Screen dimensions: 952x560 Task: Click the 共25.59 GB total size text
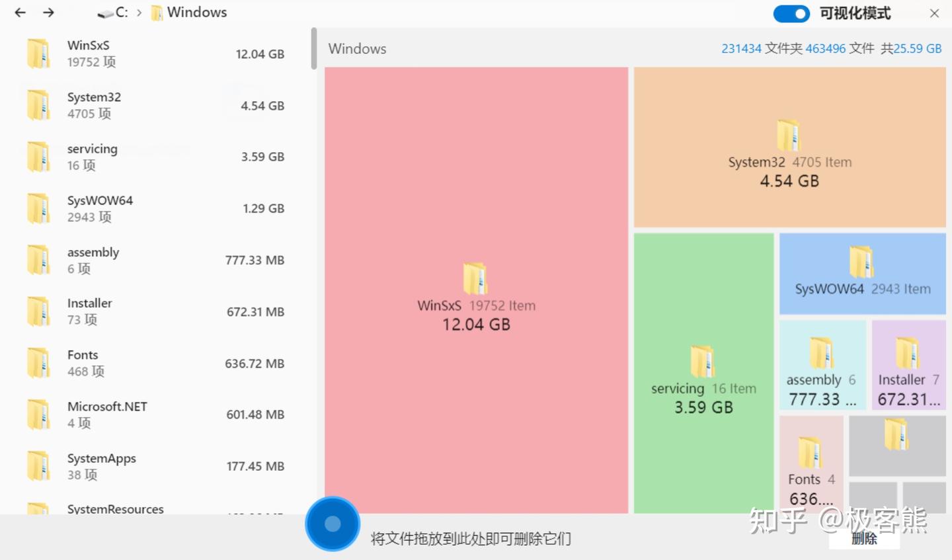tap(911, 49)
